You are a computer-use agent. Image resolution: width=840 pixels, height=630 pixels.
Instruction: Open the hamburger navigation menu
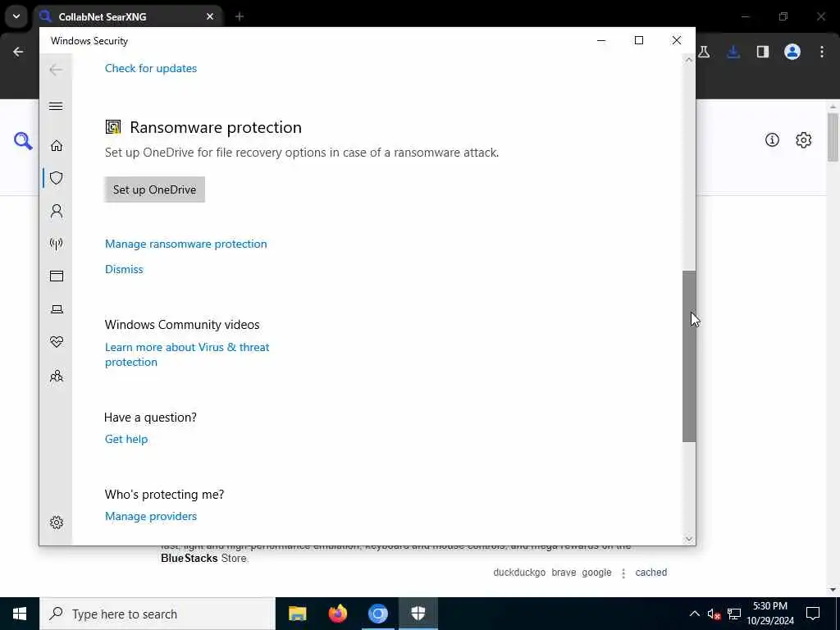[x=56, y=106]
